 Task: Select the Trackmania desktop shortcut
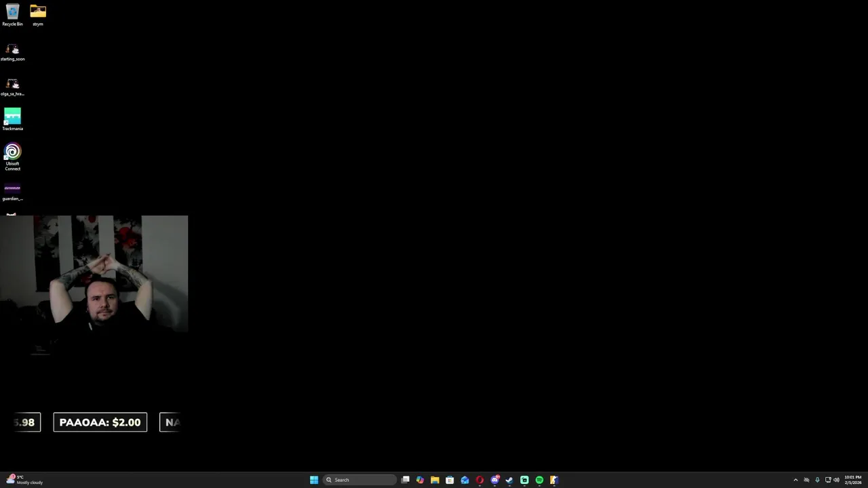click(12, 119)
